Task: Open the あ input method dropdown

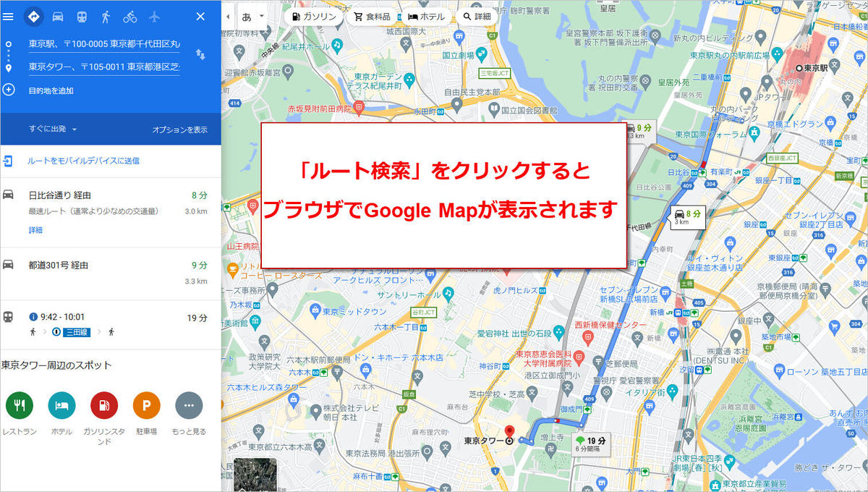Action: (x=252, y=16)
